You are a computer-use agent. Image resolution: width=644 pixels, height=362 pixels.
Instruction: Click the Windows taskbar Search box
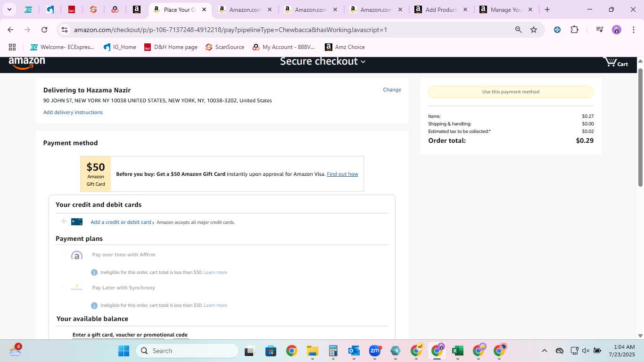pyautogui.click(x=187, y=351)
